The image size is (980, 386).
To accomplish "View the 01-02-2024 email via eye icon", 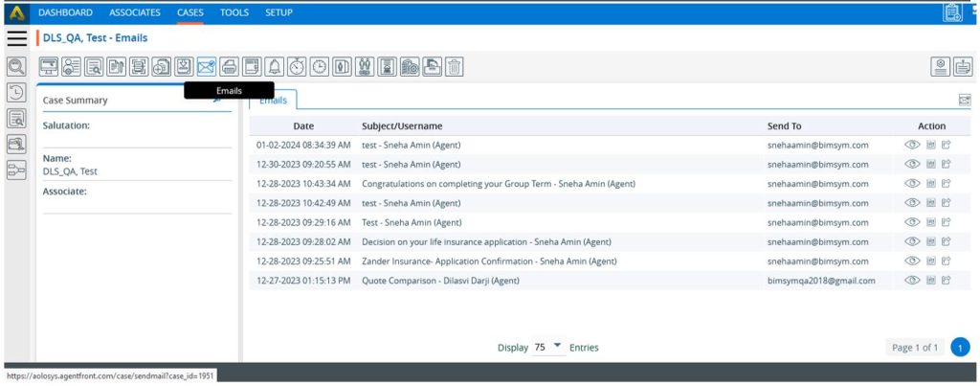I will point(912,146).
